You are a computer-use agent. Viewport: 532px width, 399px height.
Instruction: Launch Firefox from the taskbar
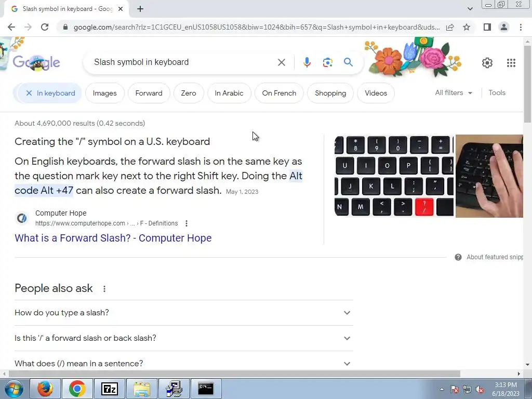45,389
